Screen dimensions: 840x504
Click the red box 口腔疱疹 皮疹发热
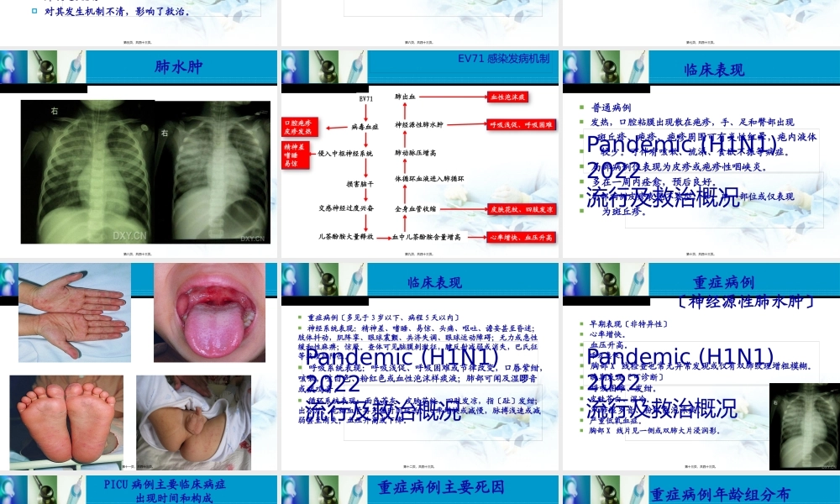tap(300, 128)
